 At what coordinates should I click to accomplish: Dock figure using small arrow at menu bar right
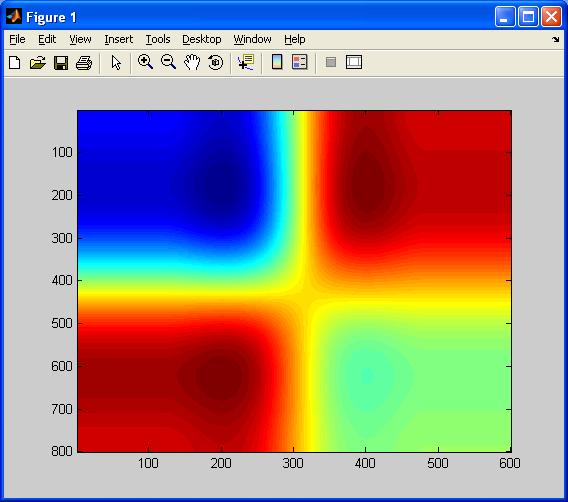point(556,39)
